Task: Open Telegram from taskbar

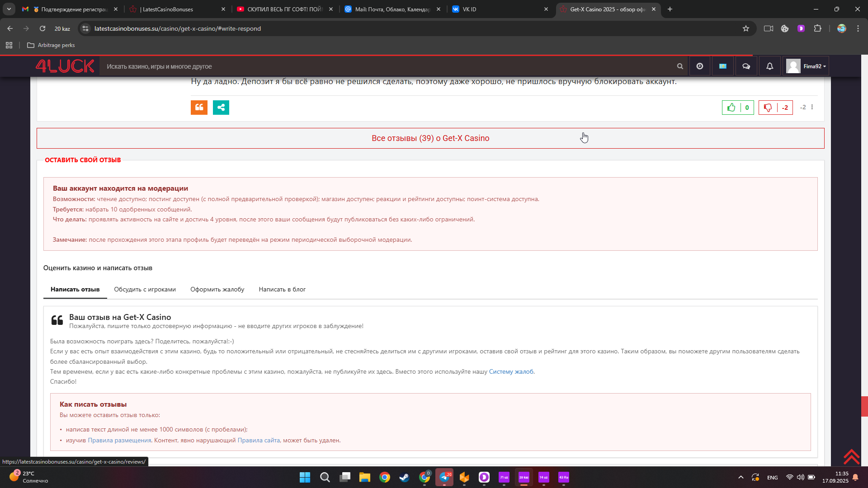Action: coord(444,477)
